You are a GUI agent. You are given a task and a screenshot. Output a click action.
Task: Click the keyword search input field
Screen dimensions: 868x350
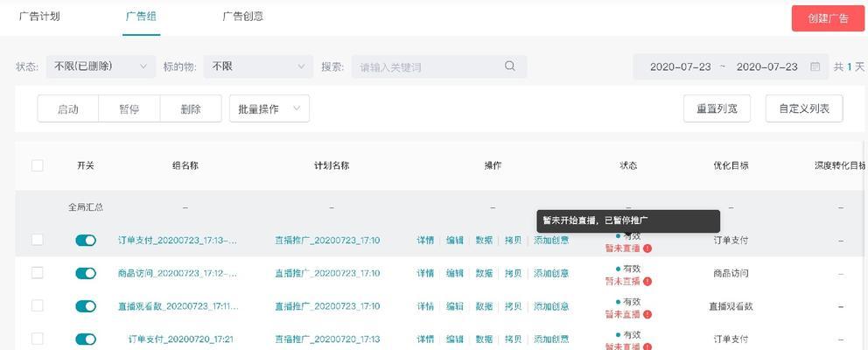tap(439, 67)
